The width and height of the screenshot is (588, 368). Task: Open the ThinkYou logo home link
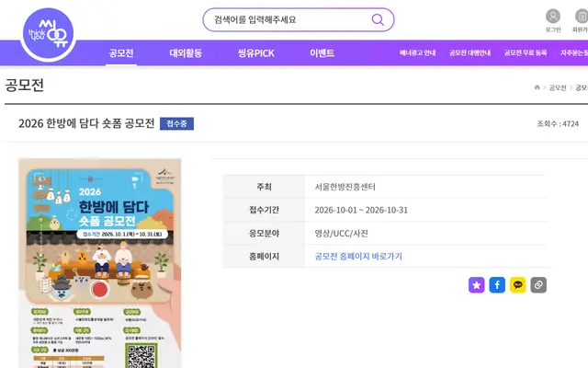48,34
